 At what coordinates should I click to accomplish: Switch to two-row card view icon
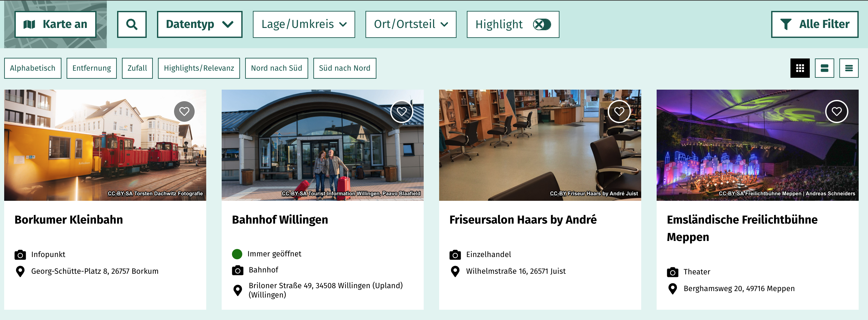(x=824, y=68)
